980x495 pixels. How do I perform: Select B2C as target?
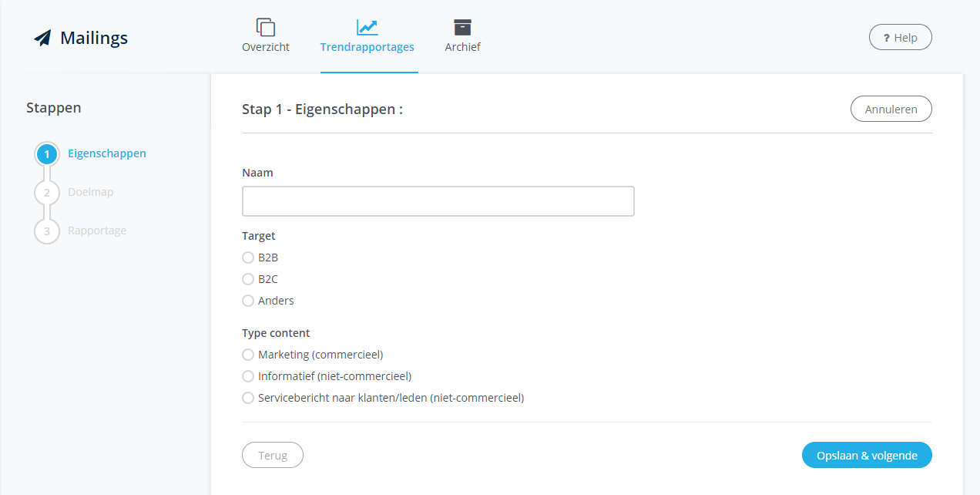pos(248,279)
